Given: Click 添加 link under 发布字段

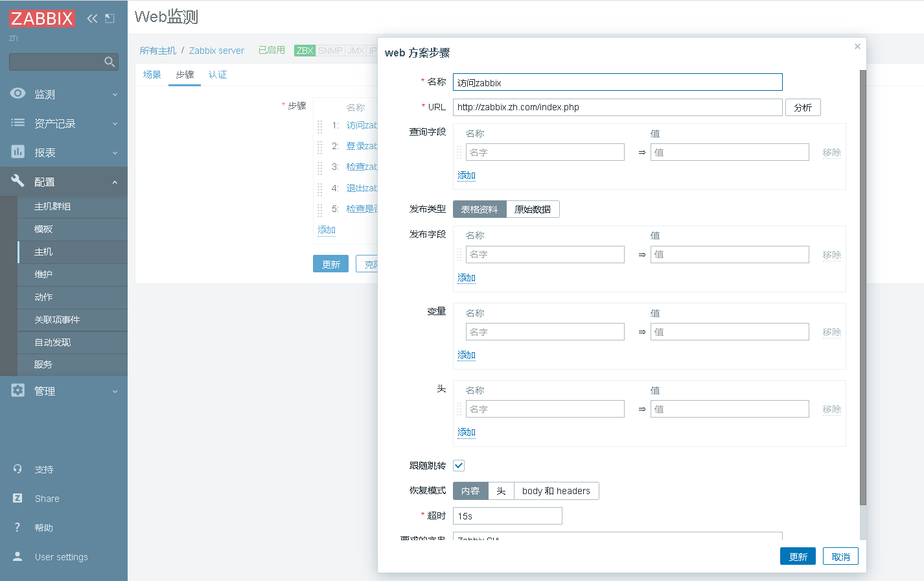Looking at the screenshot, I should click(x=467, y=278).
